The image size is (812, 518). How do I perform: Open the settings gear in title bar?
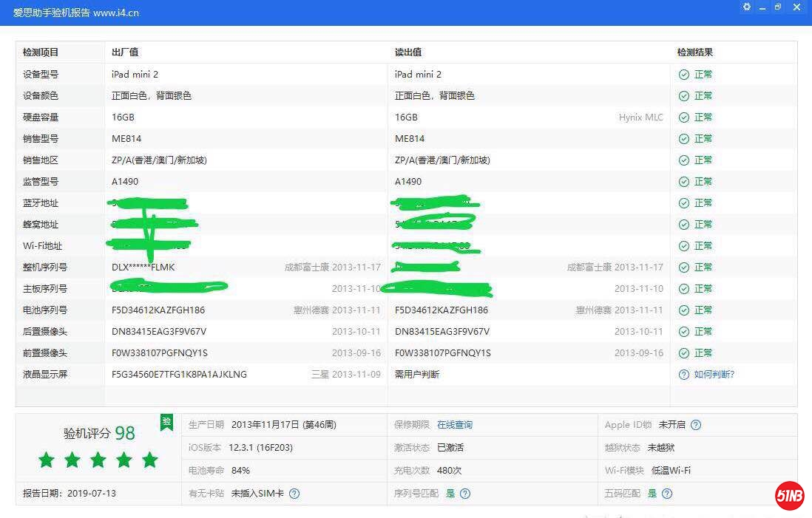[x=747, y=7]
